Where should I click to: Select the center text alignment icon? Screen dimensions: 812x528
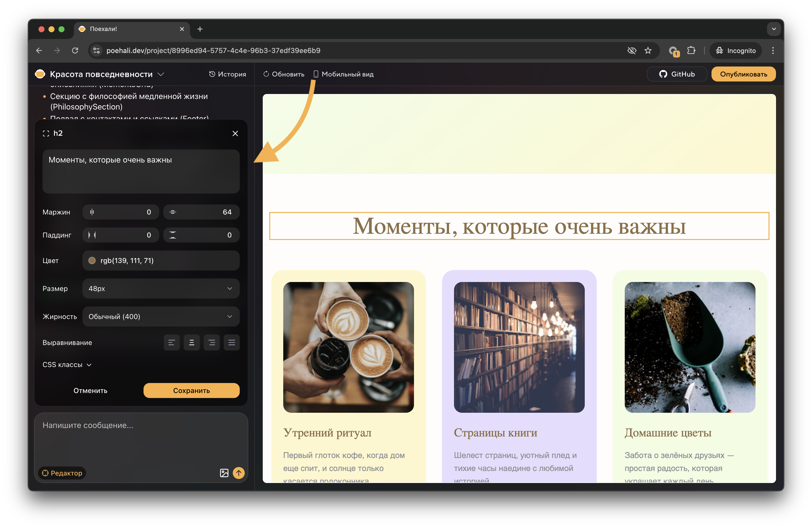click(191, 342)
